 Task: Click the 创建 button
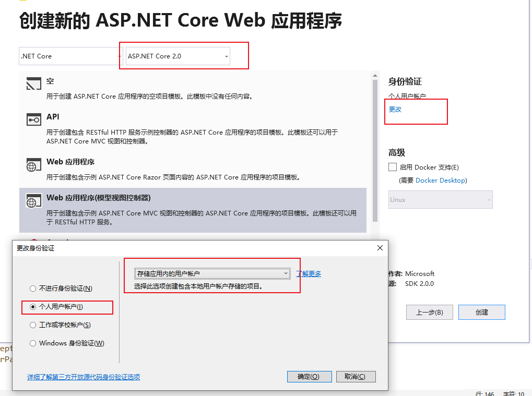pos(482,312)
